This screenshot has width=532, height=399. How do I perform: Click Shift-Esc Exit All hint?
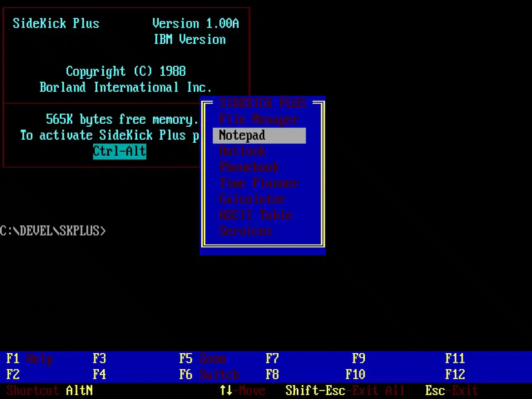345,390
